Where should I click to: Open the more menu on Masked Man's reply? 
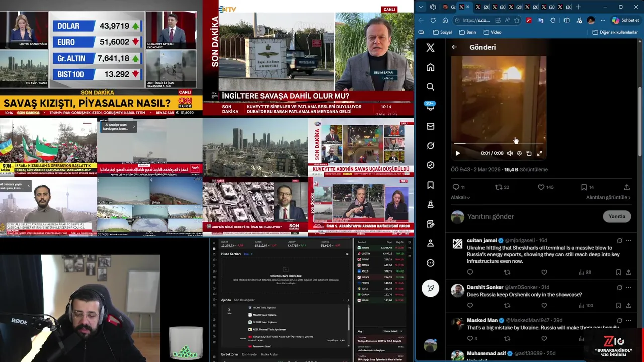(628, 320)
